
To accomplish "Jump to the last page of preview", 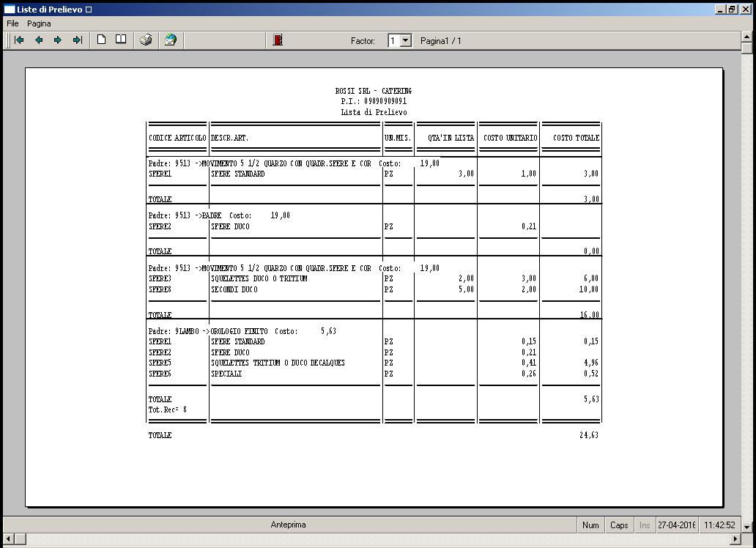I will tap(77, 40).
